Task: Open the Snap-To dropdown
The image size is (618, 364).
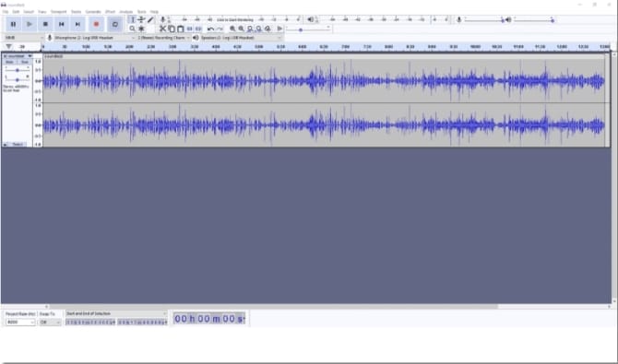Action: click(x=50, y=323)
